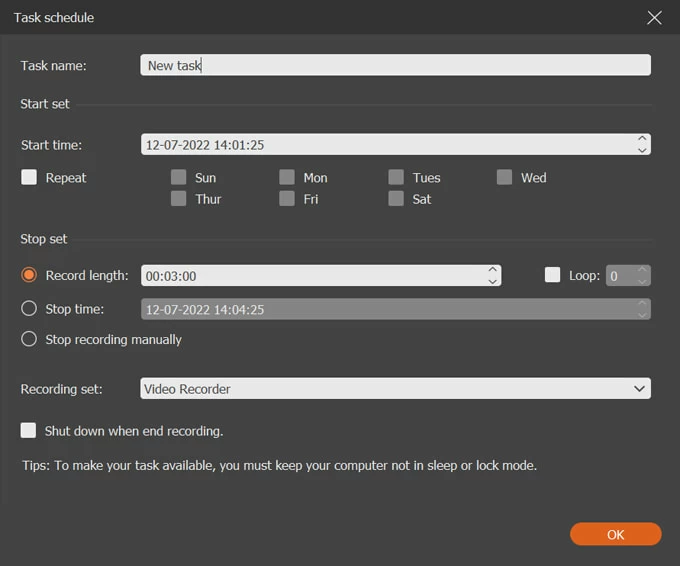Decrease Start time with down arrow
Viewport: 680px width, 566px height.
(642, 150)
